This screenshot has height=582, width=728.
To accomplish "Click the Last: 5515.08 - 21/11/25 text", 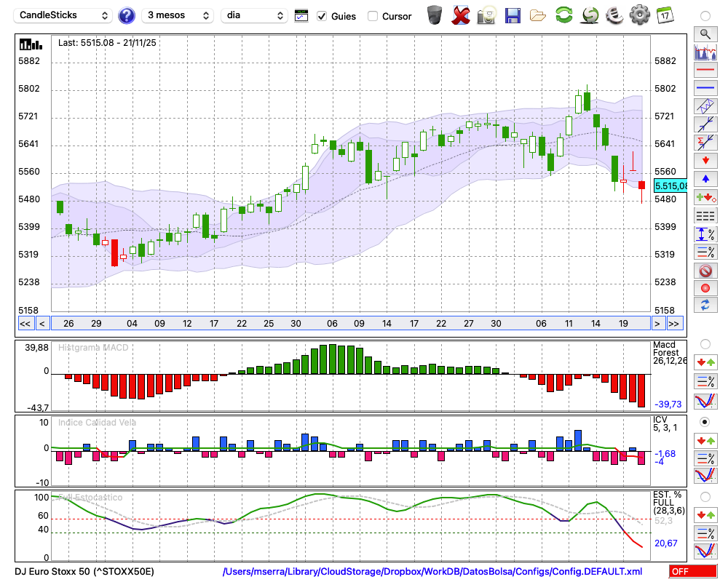I will [107, 43].
